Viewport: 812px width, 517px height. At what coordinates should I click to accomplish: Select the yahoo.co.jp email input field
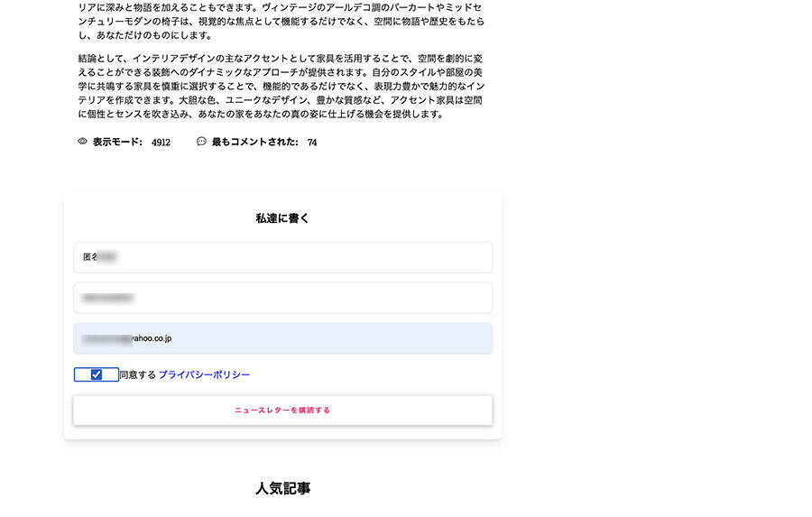[x=282, y=338]
